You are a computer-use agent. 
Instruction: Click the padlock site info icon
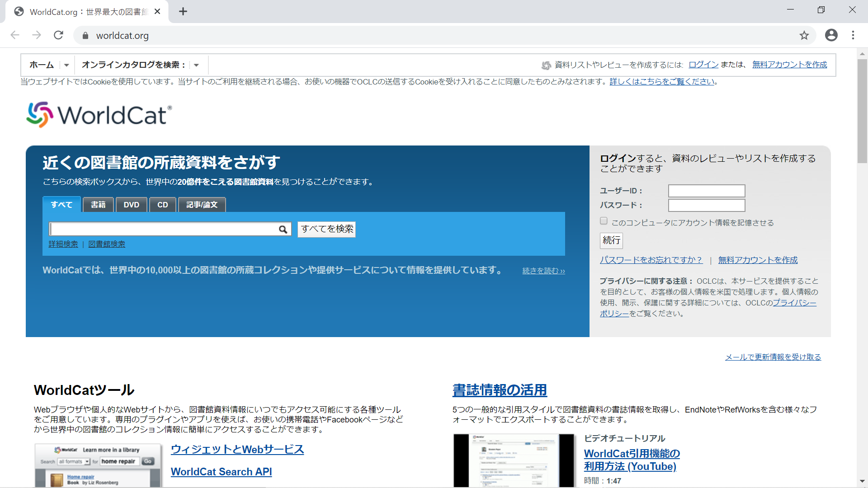point(85,35)
